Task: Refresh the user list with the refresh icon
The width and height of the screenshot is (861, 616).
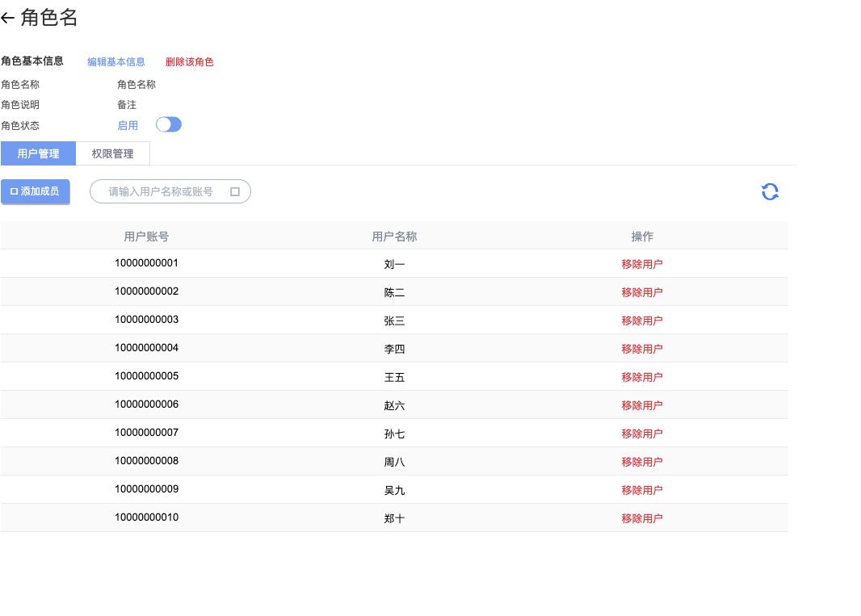Action: click(x=770, y=191)
